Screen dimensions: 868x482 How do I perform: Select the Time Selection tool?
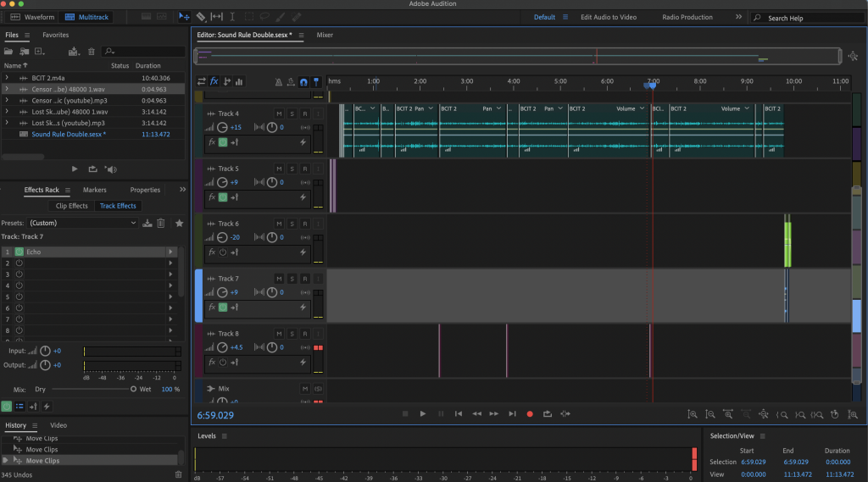click(x=232, y=17)
